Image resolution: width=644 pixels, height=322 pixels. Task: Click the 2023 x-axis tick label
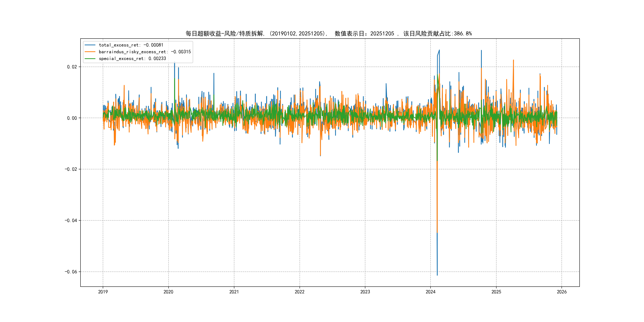[x=365, y=292]
